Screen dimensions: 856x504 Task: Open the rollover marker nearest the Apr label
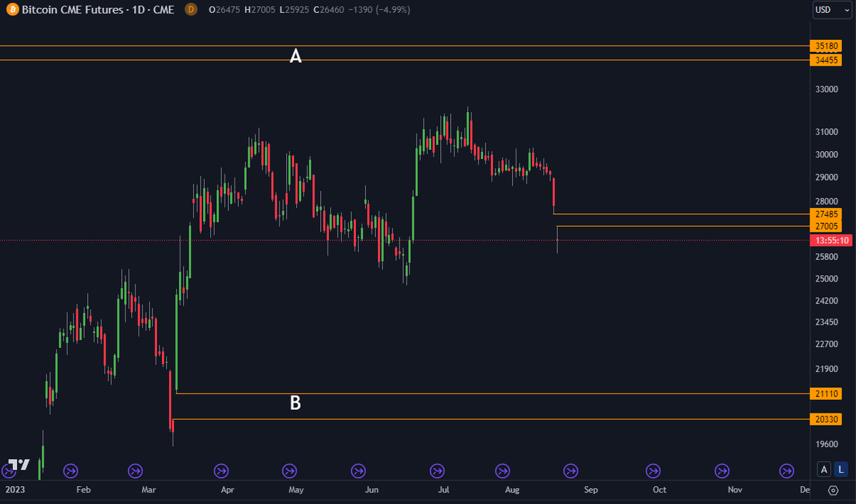(221, 470)
